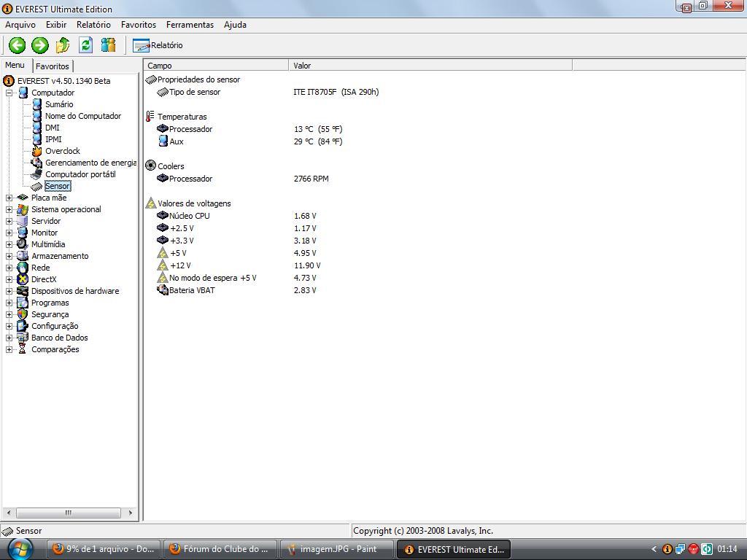This screenshot has width=747, height=560.
Task: Select the Comparações tree label
Action: tap(55, 349)
